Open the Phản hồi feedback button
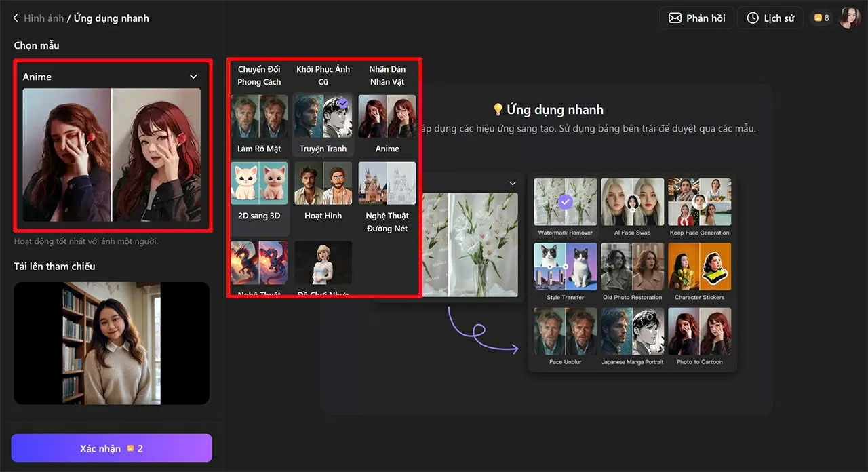The width and height of the screenshot is (868, 472). click(x=696, y=18)
